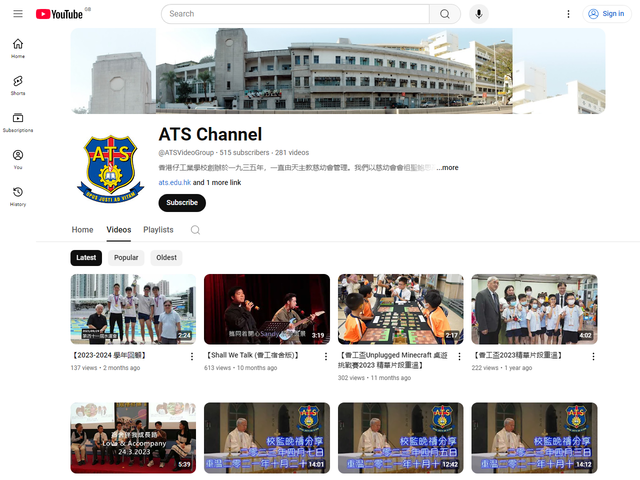Switch to the Playlists tab
Image resolution: width=640 pixels, height=480 pixels.
(x=158, y=230)
